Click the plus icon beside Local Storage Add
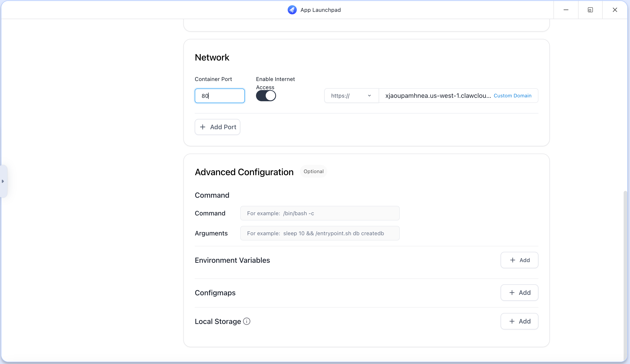Viewport: 630px width, 364px height. [x=512, y=321]
